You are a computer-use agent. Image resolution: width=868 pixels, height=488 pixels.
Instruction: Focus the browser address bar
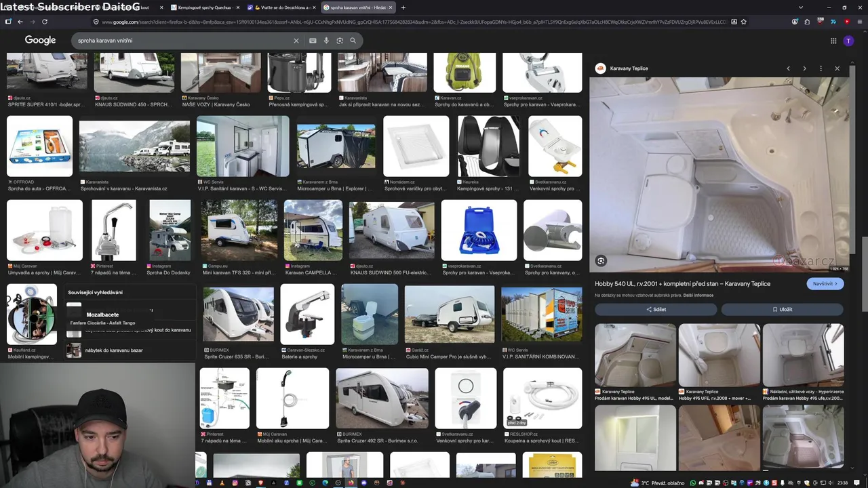[414, 22]
